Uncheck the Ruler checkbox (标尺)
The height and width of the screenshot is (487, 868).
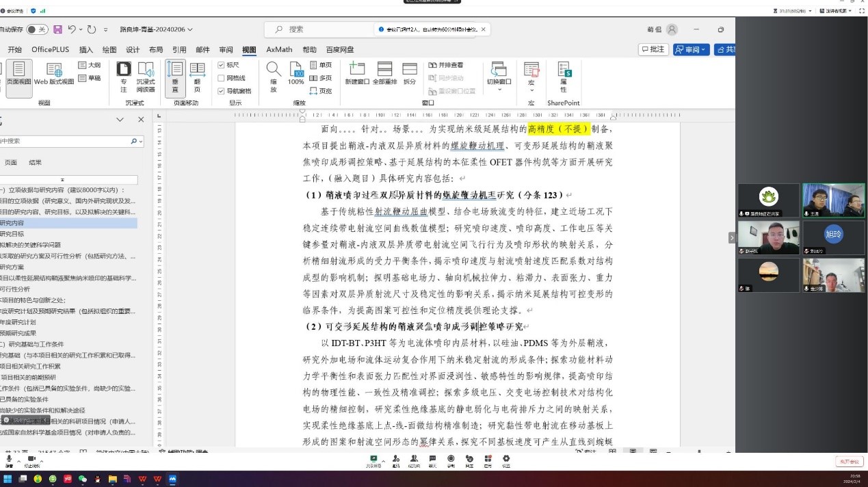221,65
